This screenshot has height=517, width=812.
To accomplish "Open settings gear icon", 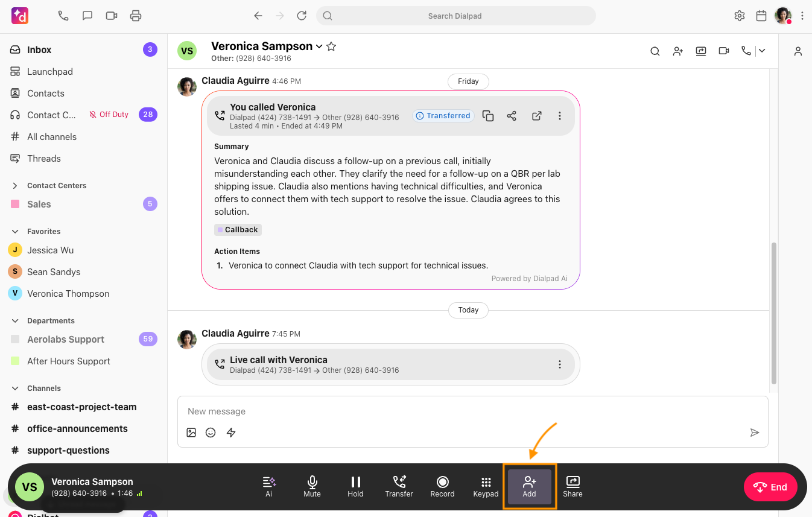I will pos(740,16).
